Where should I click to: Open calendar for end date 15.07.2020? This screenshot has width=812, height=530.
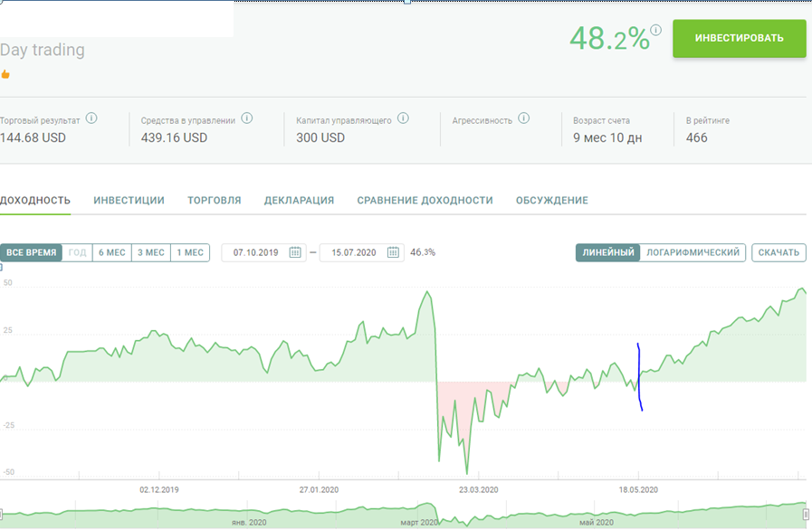394,252
